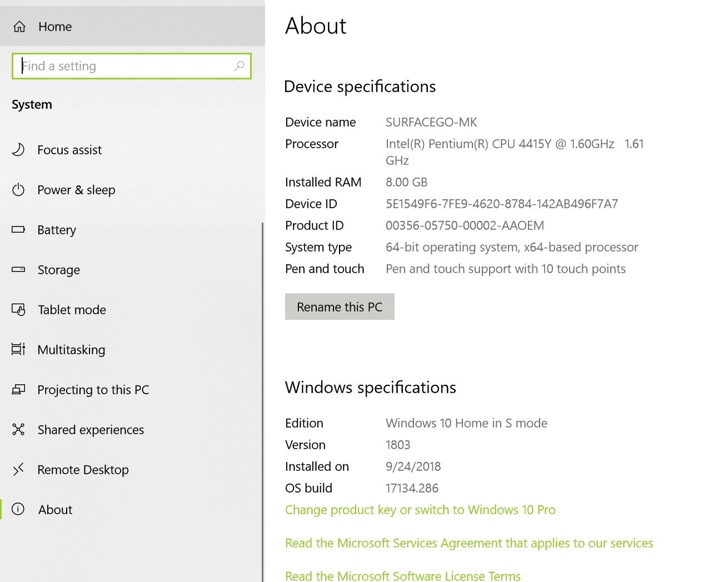
Task: Click the Power & sleep icon
Action: coord(18,190)
